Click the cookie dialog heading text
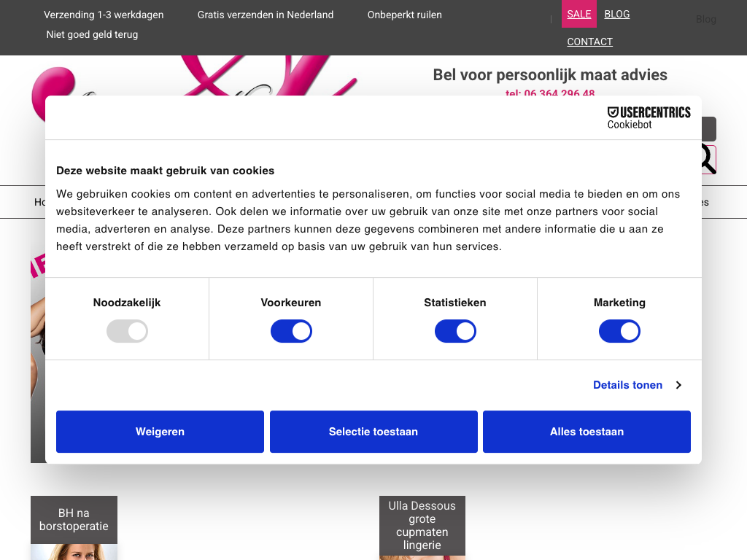 click(166, 171)
